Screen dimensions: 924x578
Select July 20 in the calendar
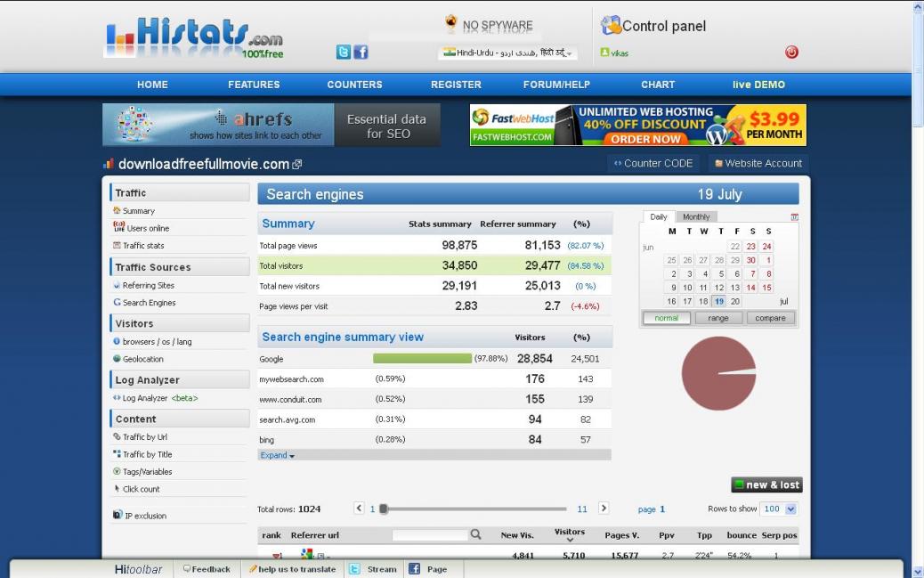(735, 301)
